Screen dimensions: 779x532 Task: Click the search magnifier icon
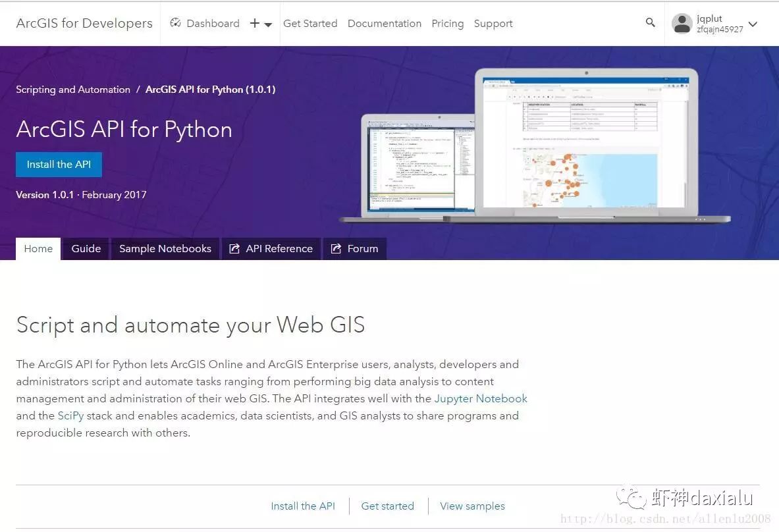[650, 22]
